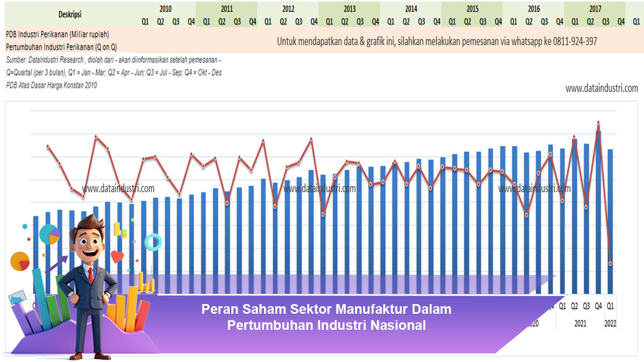The width and height of the screenshot is (644, 362).
Task: Click the Sumber: DataIndustri Research source note
Action: 113,60
